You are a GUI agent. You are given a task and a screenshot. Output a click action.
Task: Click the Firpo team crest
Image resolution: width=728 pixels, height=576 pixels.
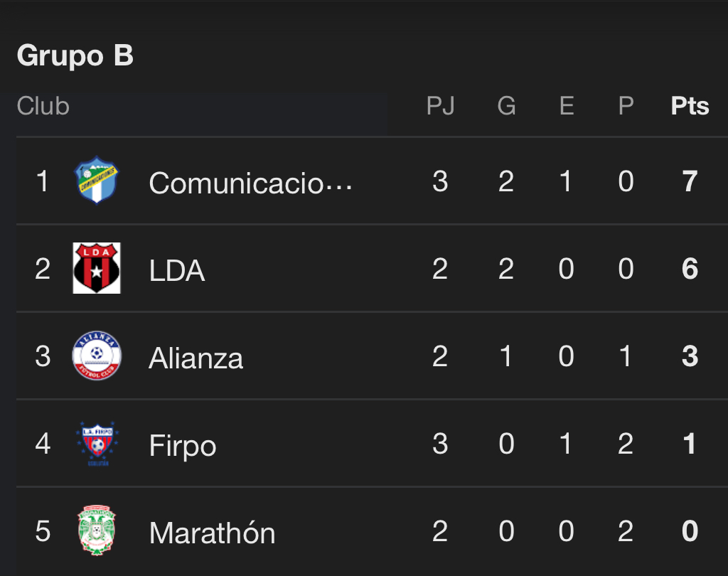click(x=97, y=443)
